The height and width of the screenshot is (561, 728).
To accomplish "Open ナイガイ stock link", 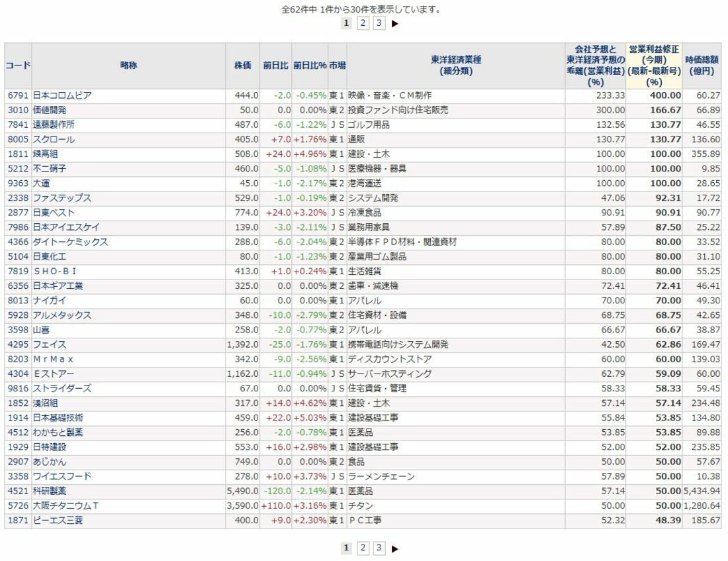I will coord(49,301).
